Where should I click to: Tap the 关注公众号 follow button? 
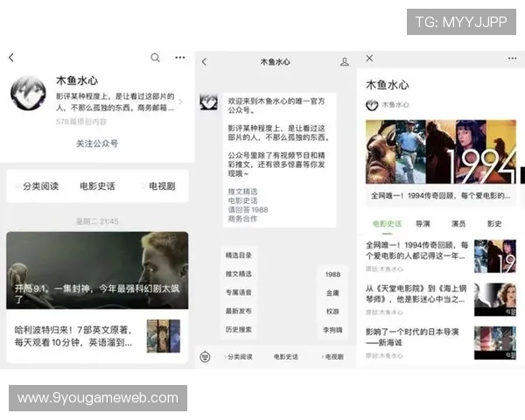coord(97,143)
